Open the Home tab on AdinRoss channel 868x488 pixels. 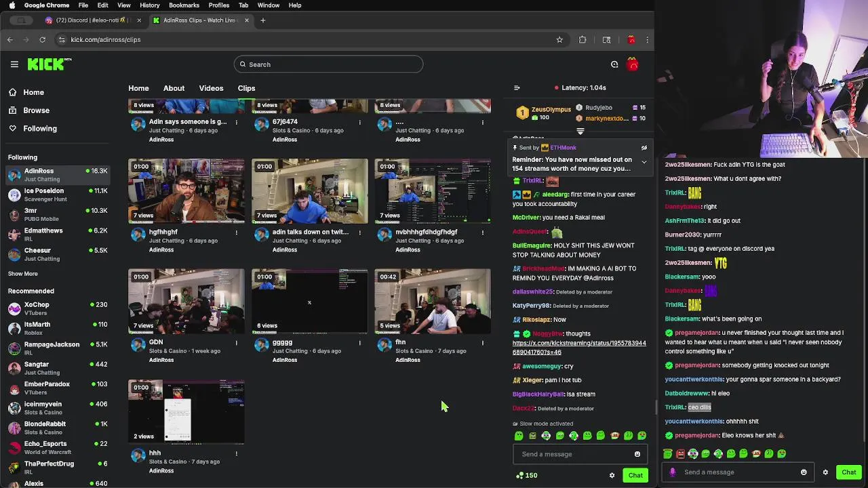tap(138, 88)
